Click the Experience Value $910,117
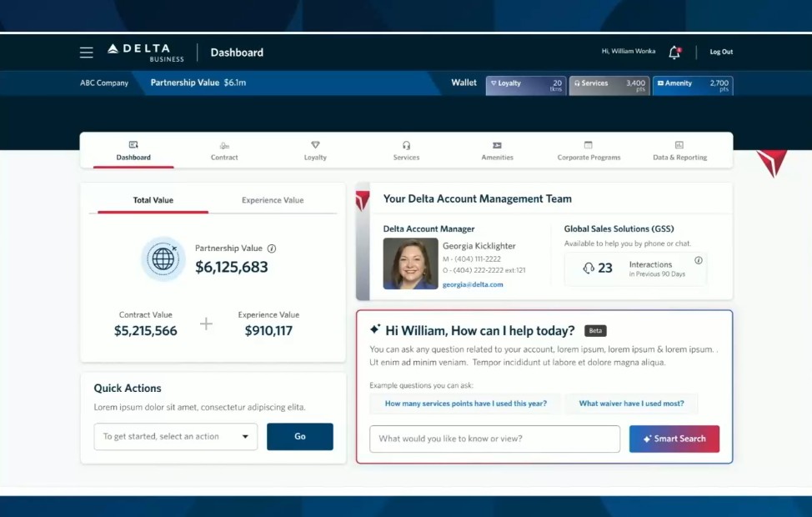Viewport: 812px width, 517px height. coord(268,330)
